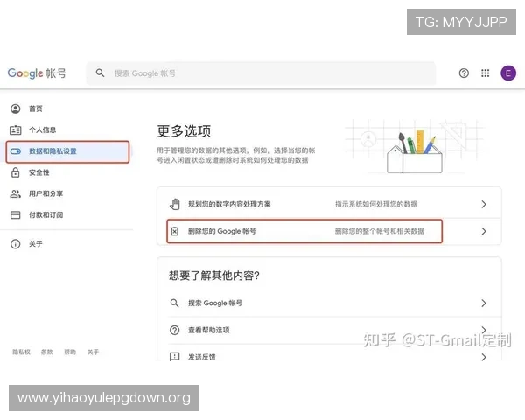This screenshot has width=525, height=420.
Task: Click the 数据和隐私设置 toggle icon
Action: coord(16,151)
